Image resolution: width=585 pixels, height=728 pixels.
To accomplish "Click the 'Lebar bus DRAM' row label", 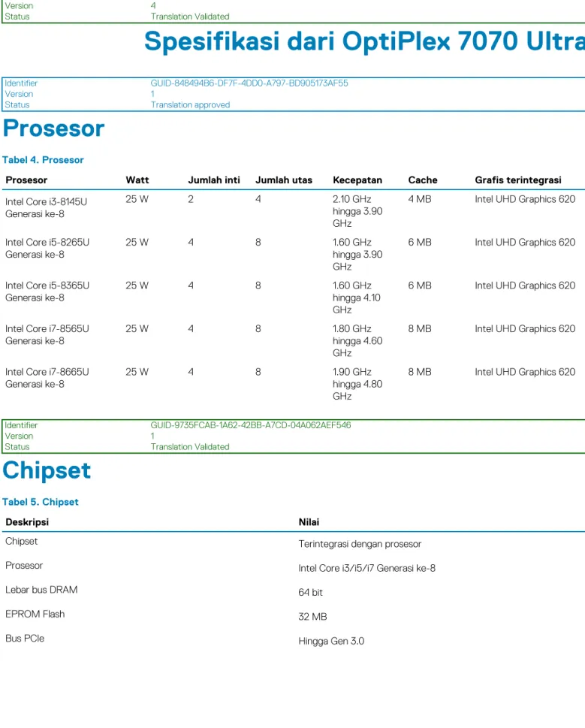I will pos(41,590).
